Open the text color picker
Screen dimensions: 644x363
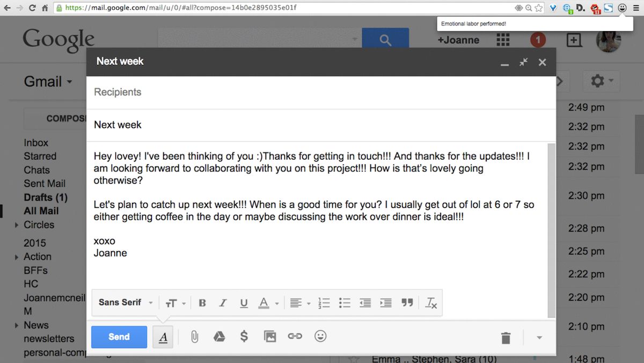coord(269,303)
